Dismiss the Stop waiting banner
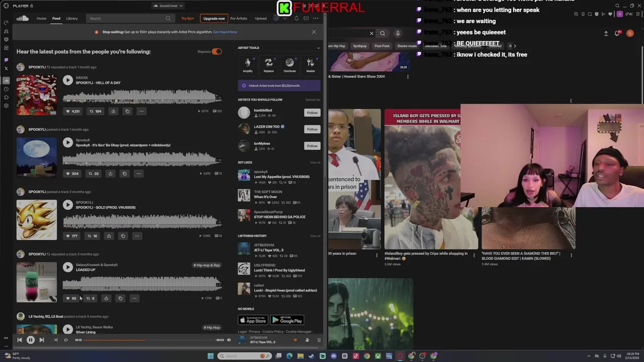The width and height of the screenshot is (644, 362). click(x=314, y=32)
